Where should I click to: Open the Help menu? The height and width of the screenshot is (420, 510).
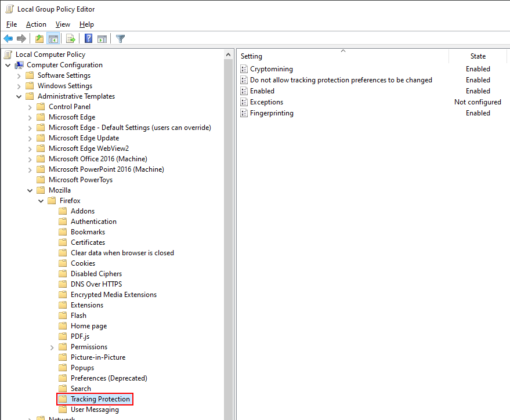point(86,24)
